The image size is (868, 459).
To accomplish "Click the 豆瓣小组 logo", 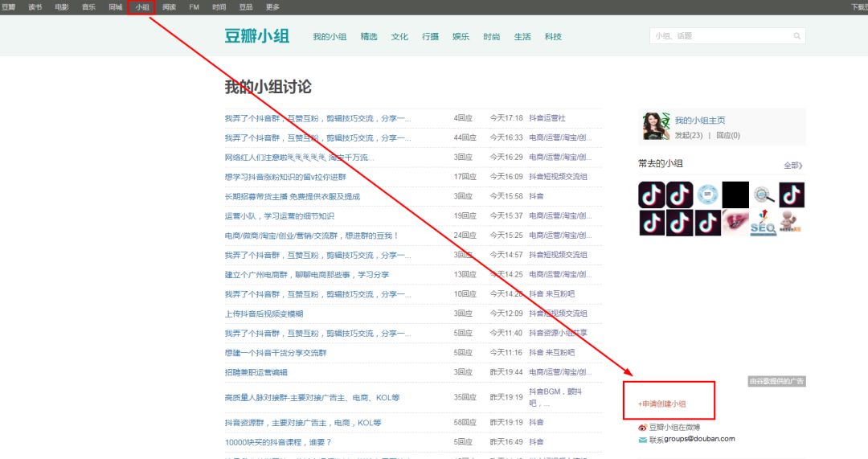I will [257, 36].
